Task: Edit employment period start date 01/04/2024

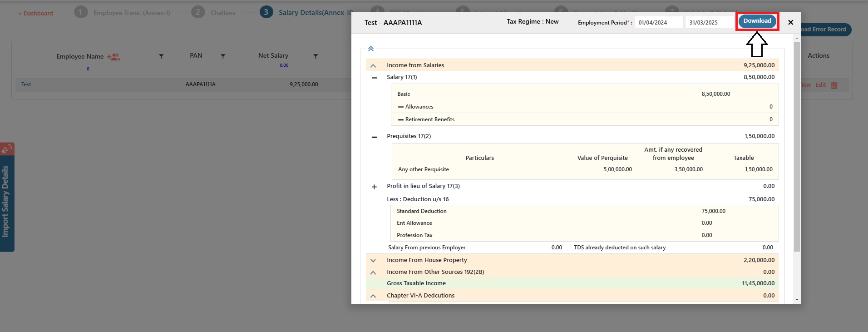Action: 659,22
